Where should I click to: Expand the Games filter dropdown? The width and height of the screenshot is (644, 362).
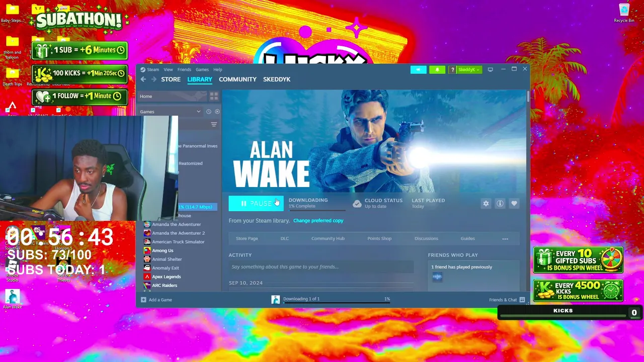coord(198,112)
